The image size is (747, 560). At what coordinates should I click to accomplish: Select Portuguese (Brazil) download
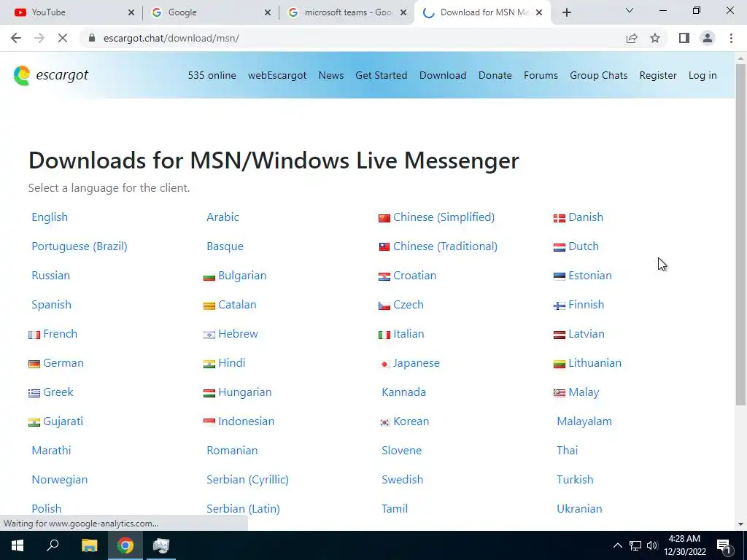click(x=80, y=246)
